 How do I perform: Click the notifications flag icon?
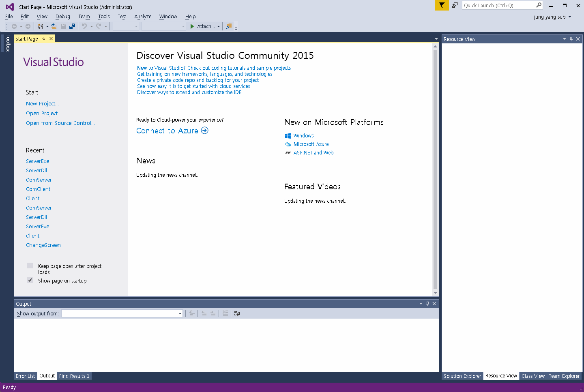pos(442,5)
